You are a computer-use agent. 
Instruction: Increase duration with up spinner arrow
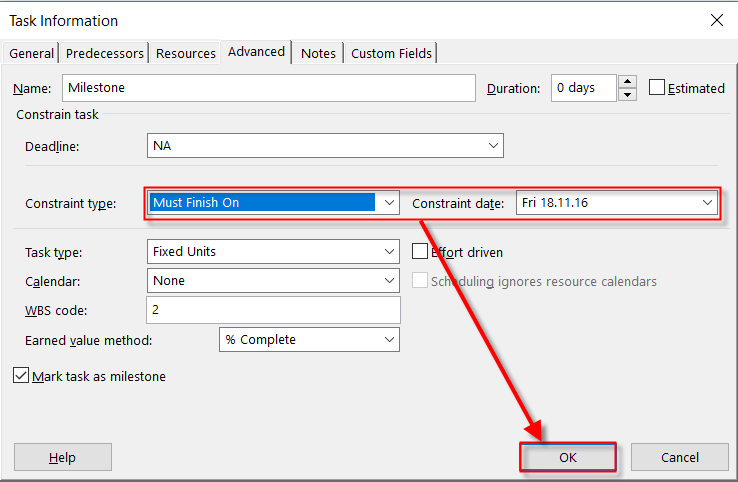click(627, 82)
